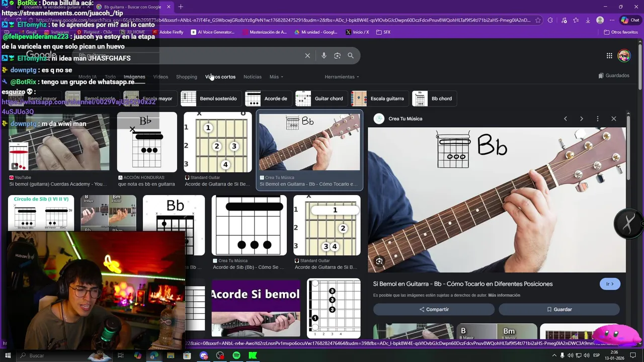Switch to the Noticias search tab
Image resolution: width=644 pixels, height=362 pixels.
point(253,77)
